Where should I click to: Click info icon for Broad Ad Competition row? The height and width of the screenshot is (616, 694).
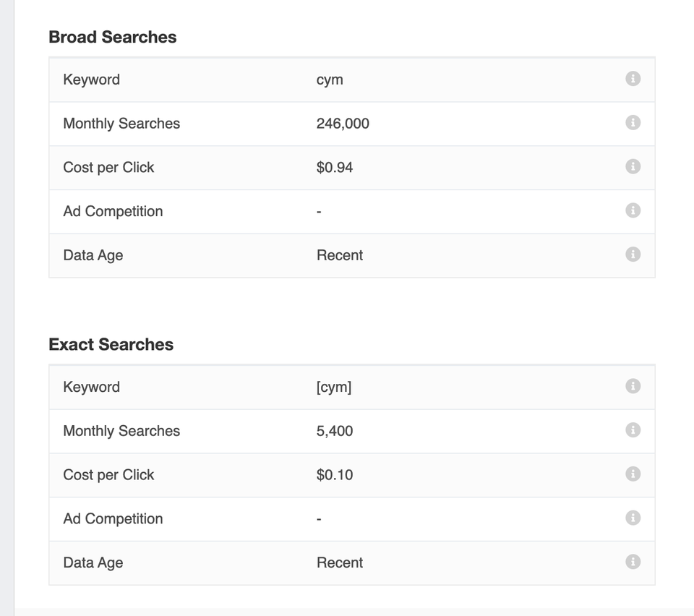[633, 210]
